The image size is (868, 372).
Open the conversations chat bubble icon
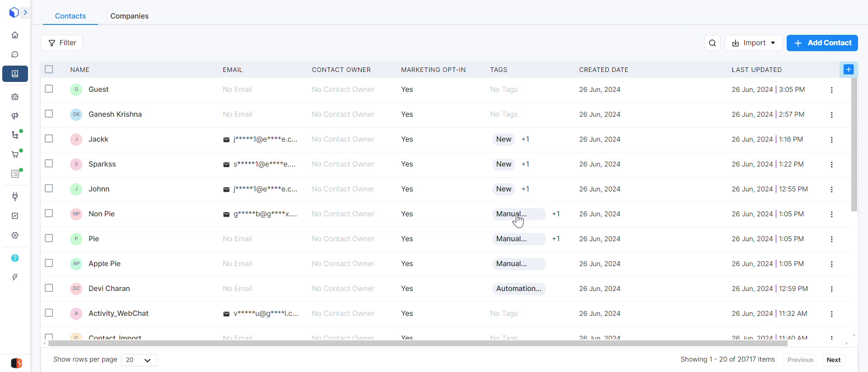pyautogui.click(x=15, y=55)
